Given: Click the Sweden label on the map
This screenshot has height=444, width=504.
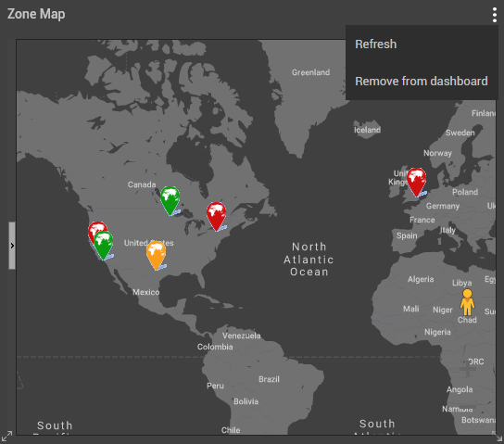Looking at the screenshot, I should pyautogui.click(x=460, y=133).
